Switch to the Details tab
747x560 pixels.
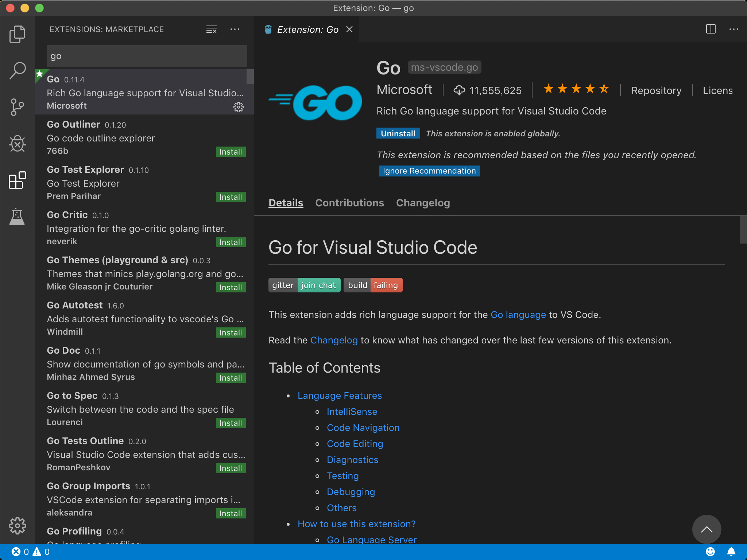286,203
